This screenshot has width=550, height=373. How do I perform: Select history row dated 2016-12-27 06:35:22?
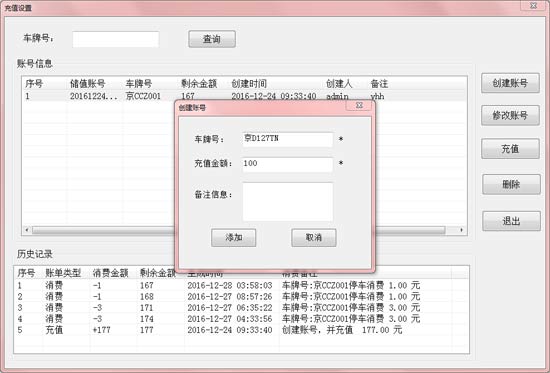tap(241, 308)
